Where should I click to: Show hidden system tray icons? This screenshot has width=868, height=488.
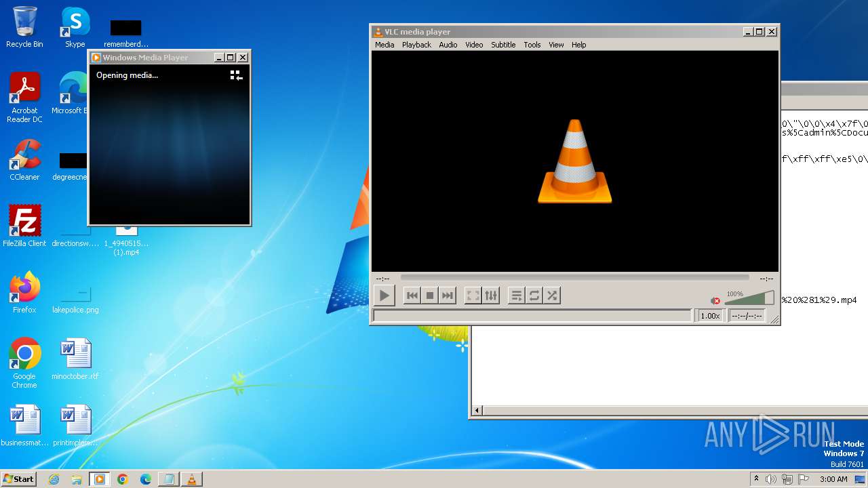tap(756, 479)
